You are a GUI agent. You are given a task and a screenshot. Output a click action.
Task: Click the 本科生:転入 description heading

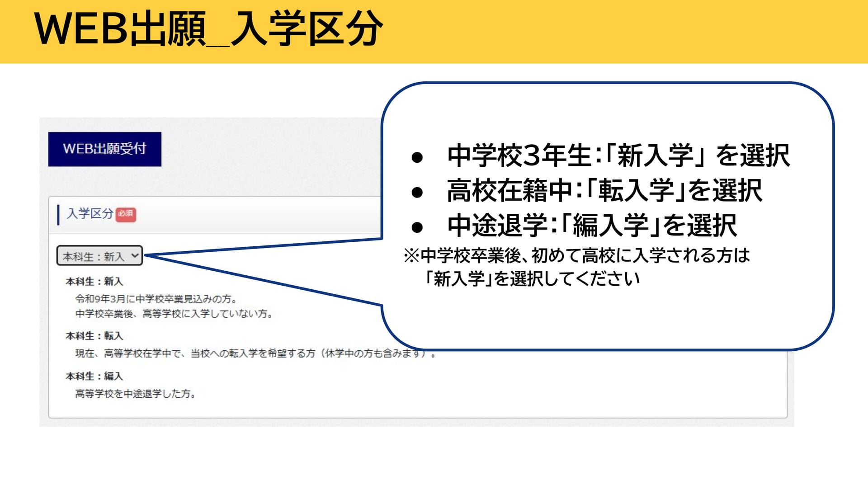point(94,336)
